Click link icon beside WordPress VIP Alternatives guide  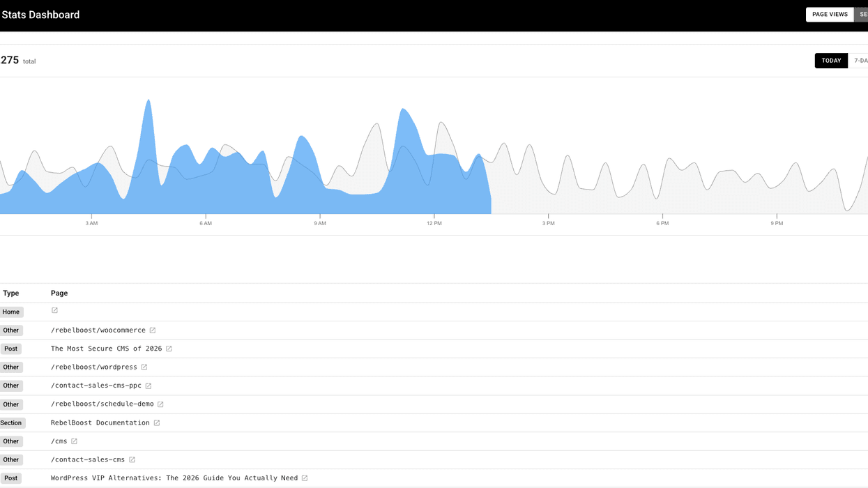pos(305,478)
